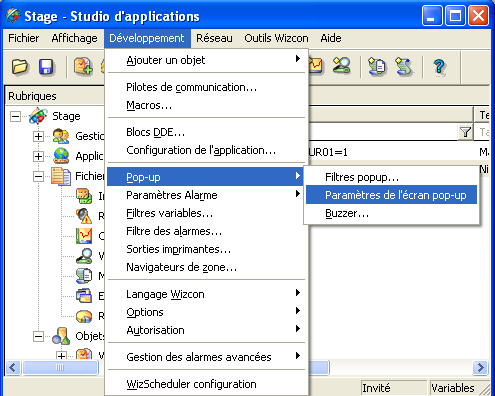Open Autorisation submenu
Viewport: 495px width, 396px height.
point(207,330)
